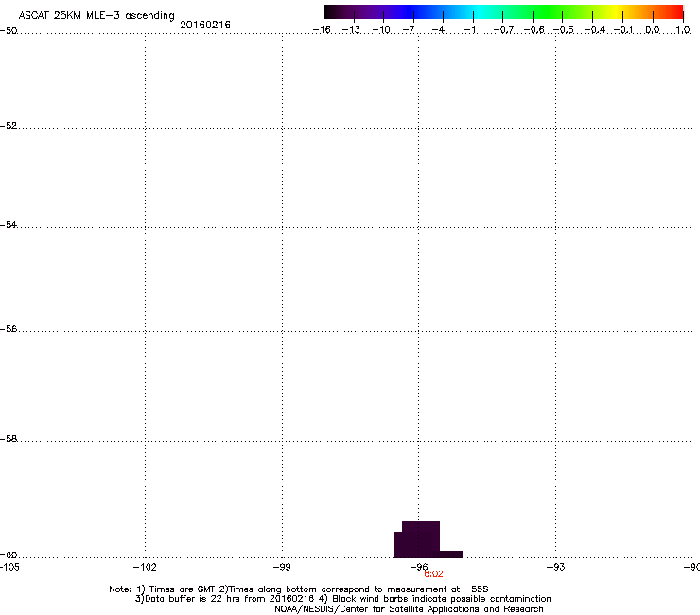Click the -10 label on the color scale
700x615 pixels.
click(381, 30)
